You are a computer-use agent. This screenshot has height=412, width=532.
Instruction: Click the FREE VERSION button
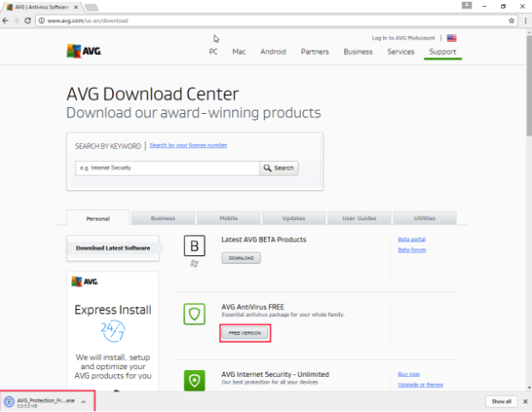click(x=245, y=333)
